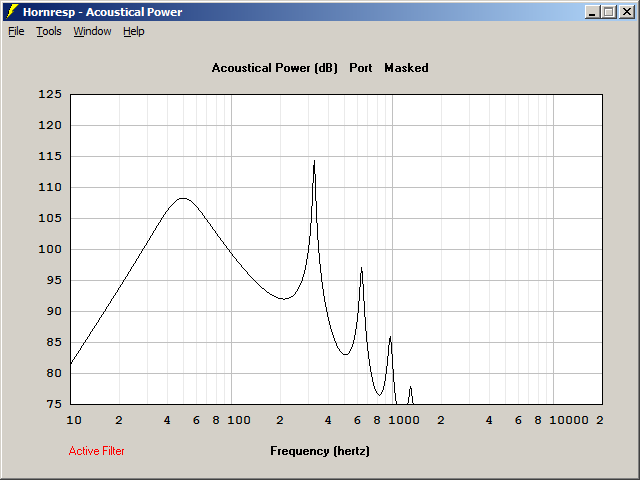640x480 pixels.
Task: Click the Masked label in chart heading
Action: pos(407,68)
